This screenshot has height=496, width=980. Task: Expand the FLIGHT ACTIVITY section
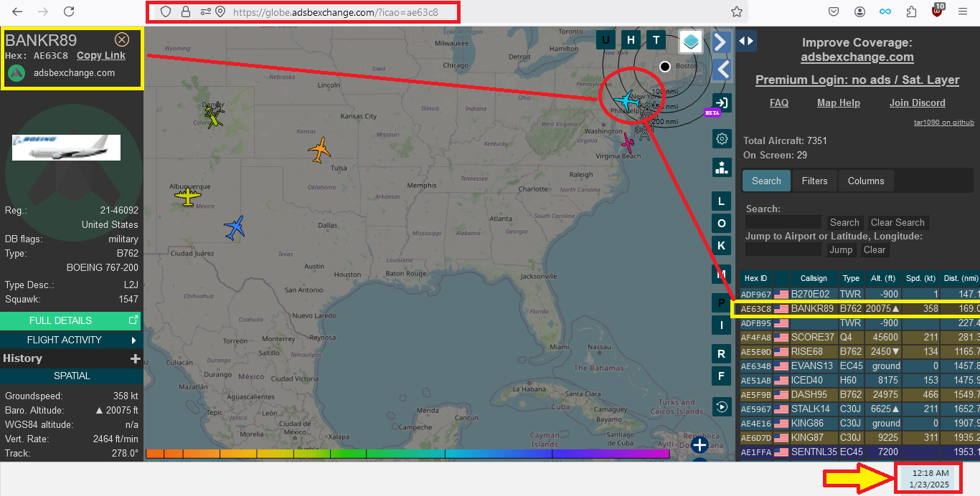pos(70,340)
